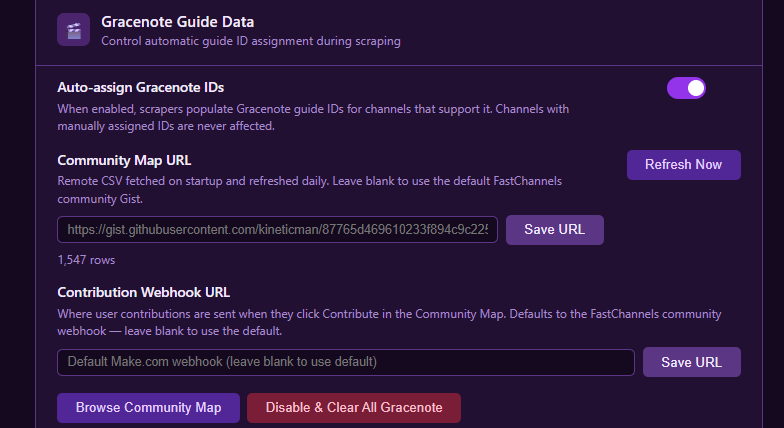Viewport: 784px width, 428px height.
Task: Click the 1,547 rows count text
Action: pos(86,260)
